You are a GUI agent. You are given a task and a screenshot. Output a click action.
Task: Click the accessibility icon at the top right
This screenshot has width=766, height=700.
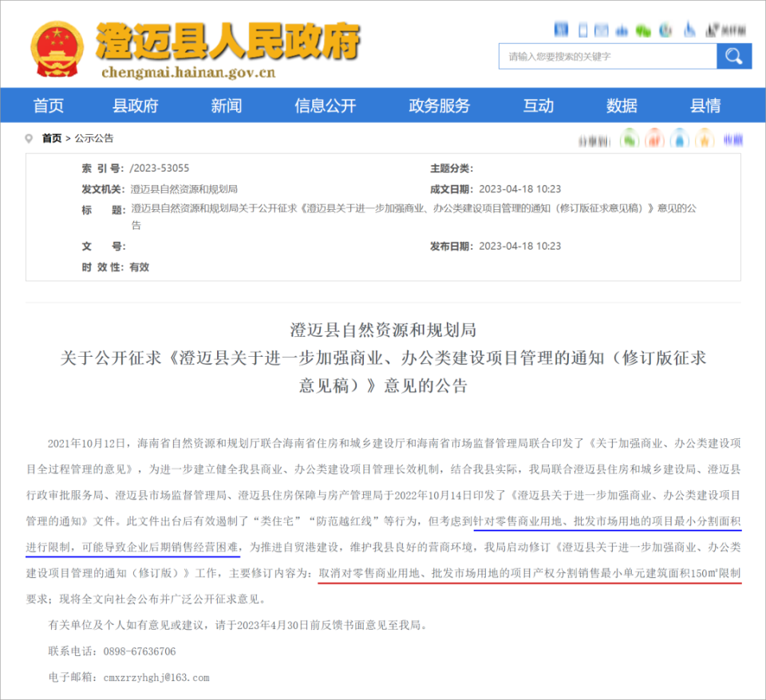tap(689, 30)
